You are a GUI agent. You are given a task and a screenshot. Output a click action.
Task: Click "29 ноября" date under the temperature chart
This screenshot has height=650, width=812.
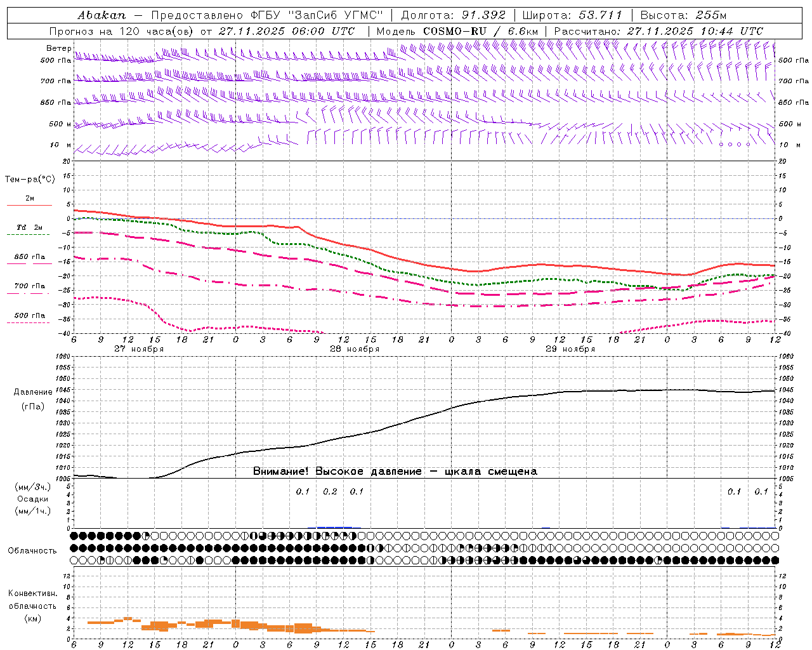click(x=570, y=349)
